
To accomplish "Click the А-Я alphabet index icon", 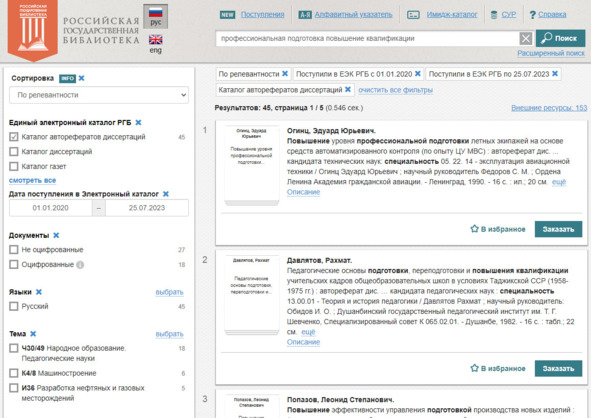I will tap(305, 15).
